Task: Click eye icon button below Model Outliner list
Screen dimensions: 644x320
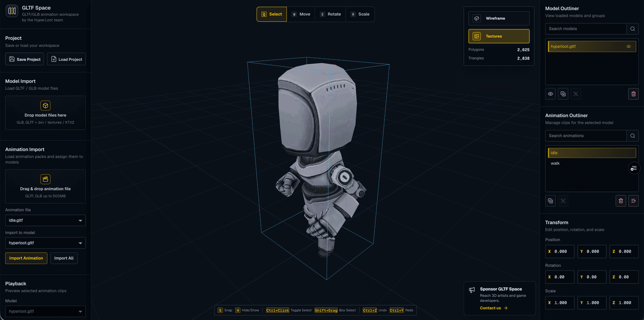Action: [x=551, y=94]
